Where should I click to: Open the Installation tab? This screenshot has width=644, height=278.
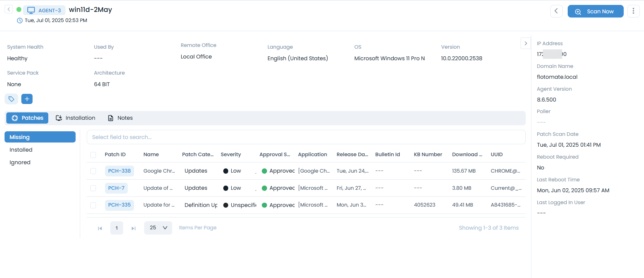(76, 118)
